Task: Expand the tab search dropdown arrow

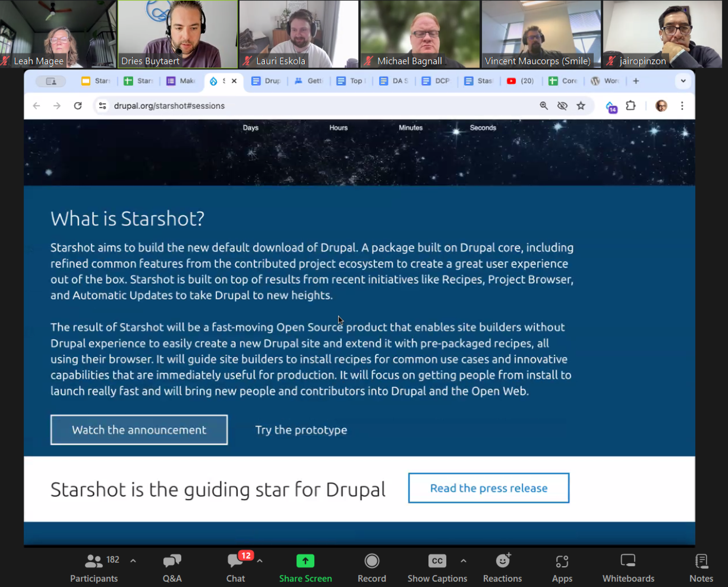Action: click(x=683, y=81)
